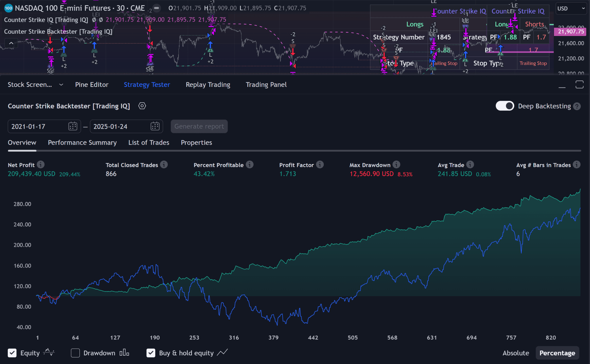590x364 pixels.
Task: Open the Stock Screener tab
Action: (x=30, y=85)
